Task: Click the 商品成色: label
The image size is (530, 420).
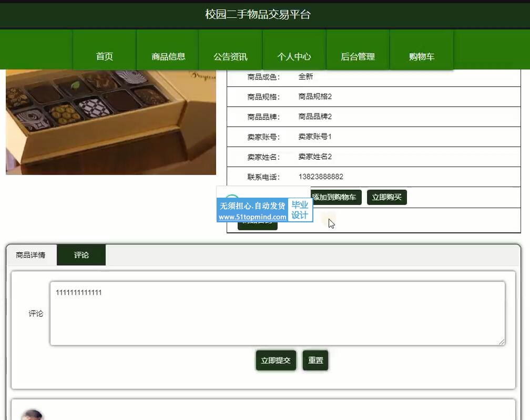Action: pyautogui.click(x=263, y=77)
